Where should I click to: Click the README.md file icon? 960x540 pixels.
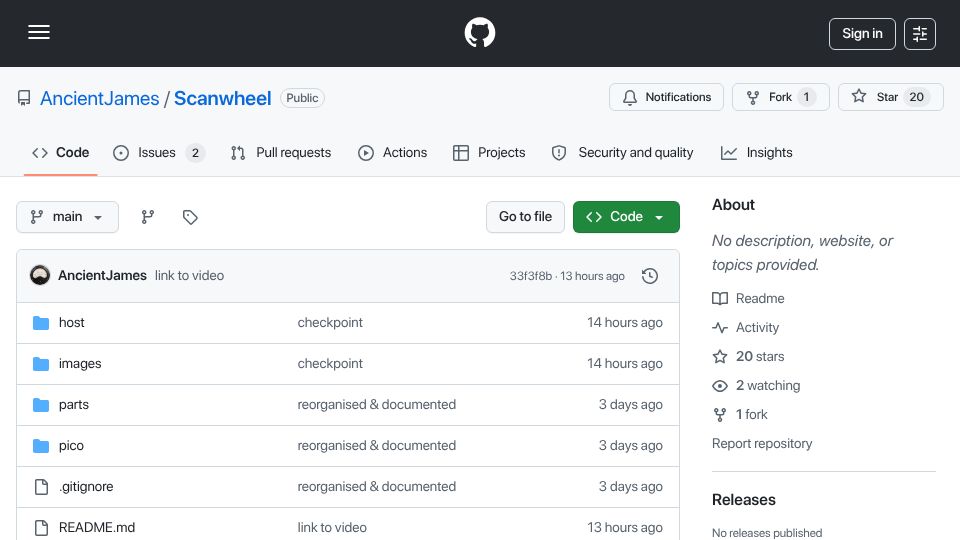click(41, 528)
